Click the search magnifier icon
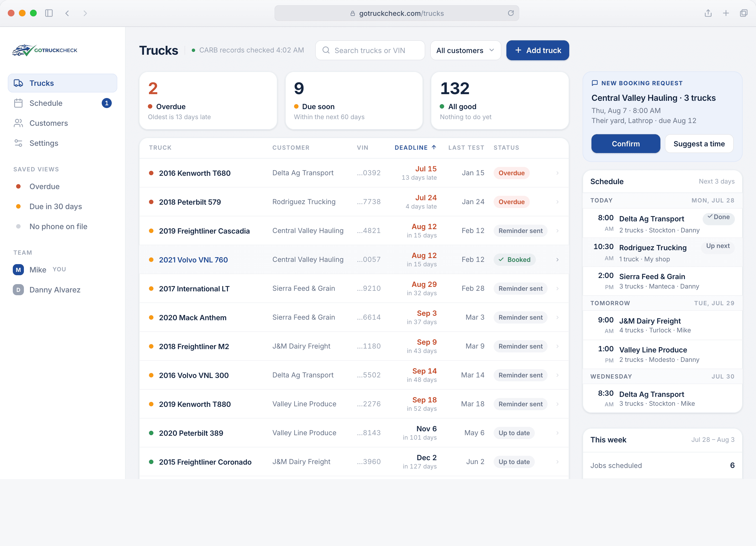This screenshot has height=546, width=756. 326,50
